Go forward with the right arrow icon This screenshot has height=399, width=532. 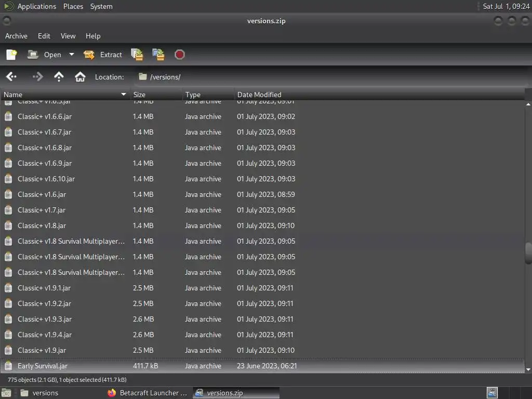(37, 77)
